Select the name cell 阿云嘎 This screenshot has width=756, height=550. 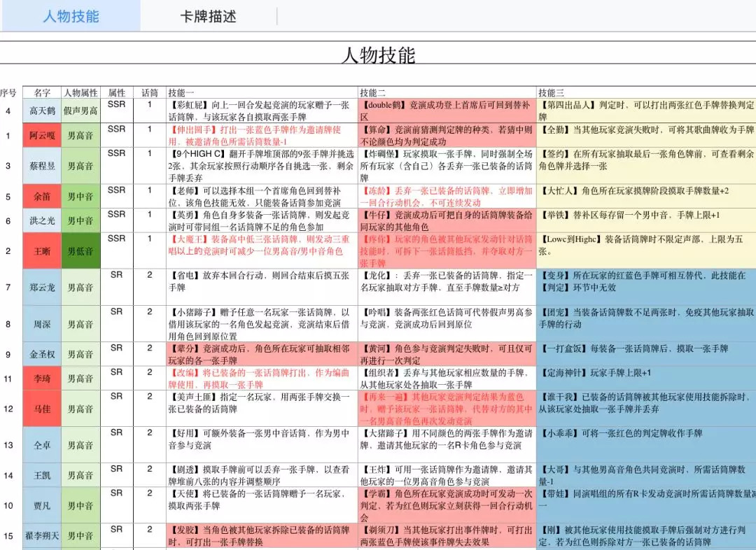click(x=42, y=136)
